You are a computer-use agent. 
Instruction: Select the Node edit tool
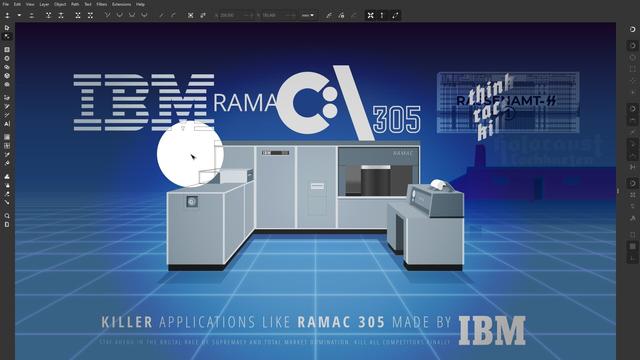click(7, 37)
